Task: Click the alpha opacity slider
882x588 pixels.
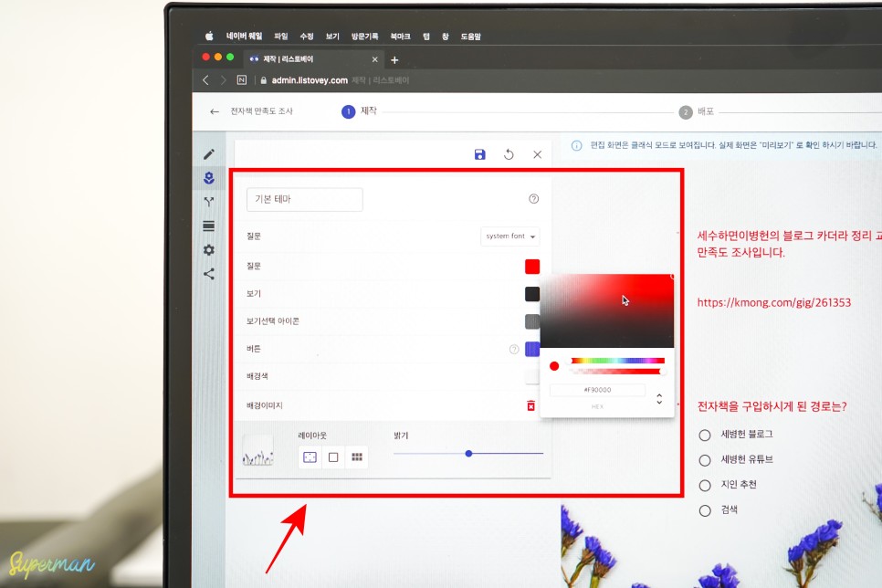Action: tap(617, 372)
